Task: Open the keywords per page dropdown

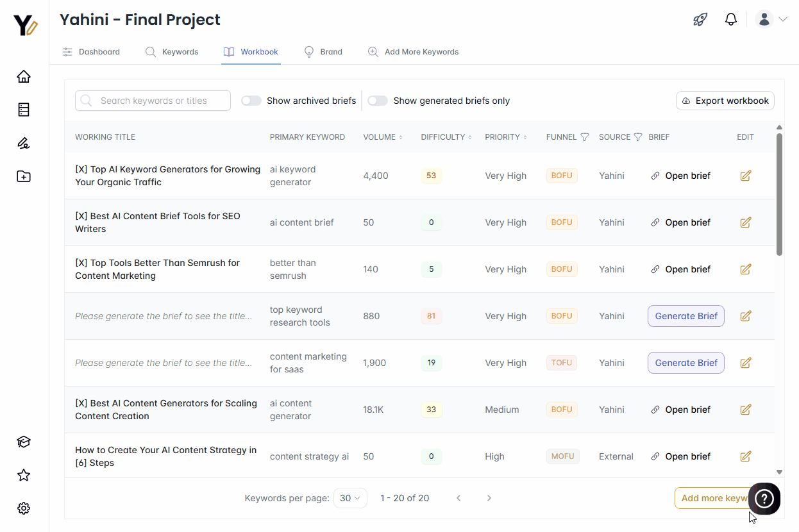Action: point(350,497)
